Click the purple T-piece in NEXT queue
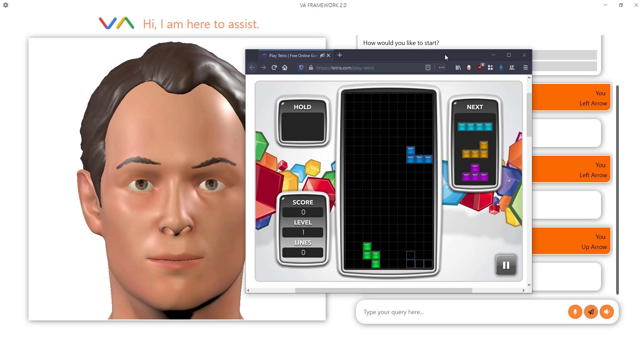The image size is (644, 349). [x=475, y=172]
